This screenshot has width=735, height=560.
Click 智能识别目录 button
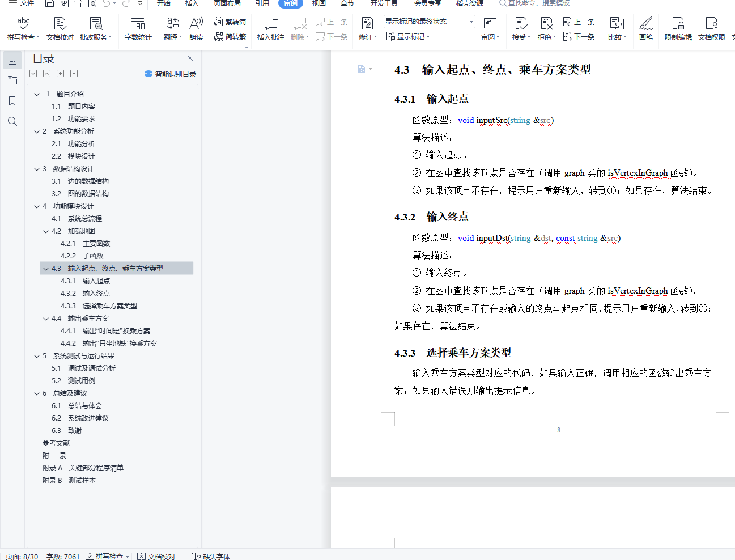(171, 74)
